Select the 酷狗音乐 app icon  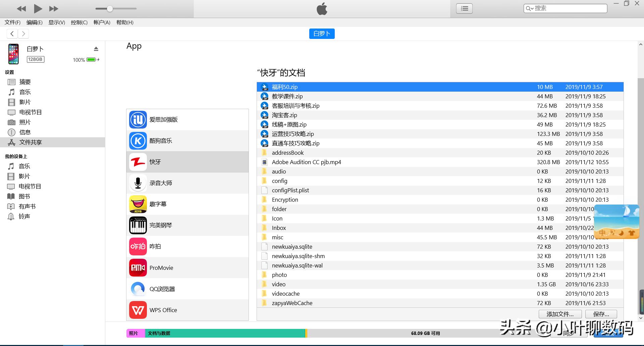(x=138, y=141)
